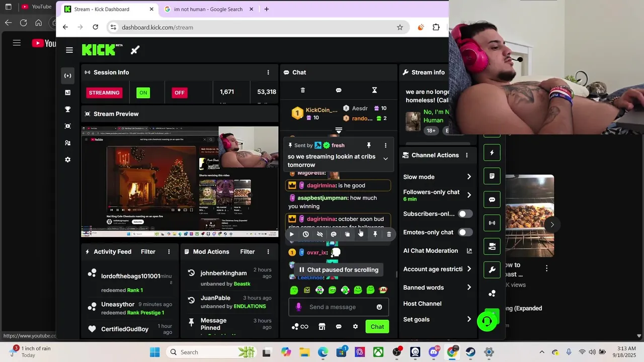Open the Kick hamburger navigation menu
The height and width of the screenshot is (362, 644).
(x=69, y=50)
